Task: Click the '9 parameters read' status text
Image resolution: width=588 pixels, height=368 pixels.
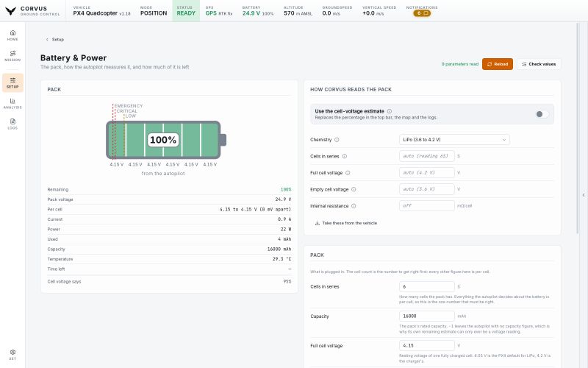Action: (460, 64)
